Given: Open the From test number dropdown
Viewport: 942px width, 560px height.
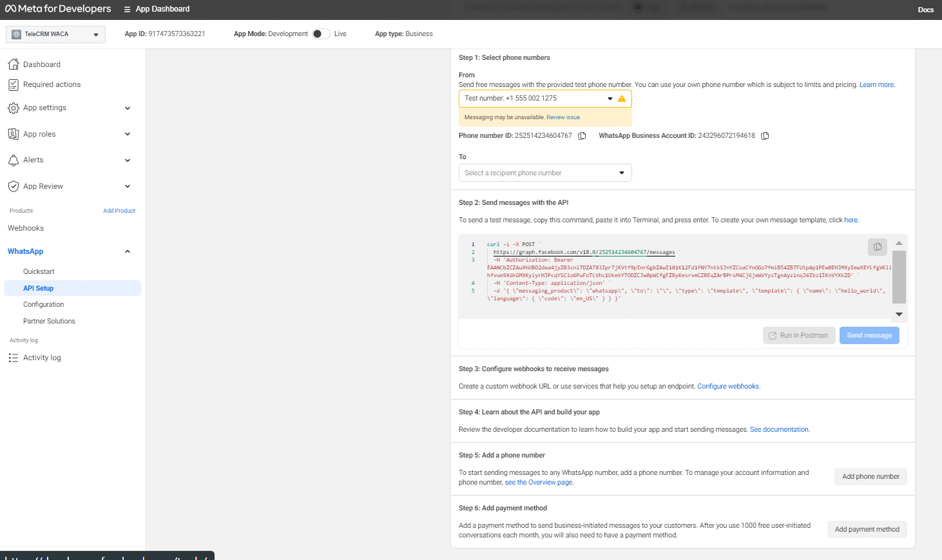Looking at the screenshot, I should pos(545,99).
